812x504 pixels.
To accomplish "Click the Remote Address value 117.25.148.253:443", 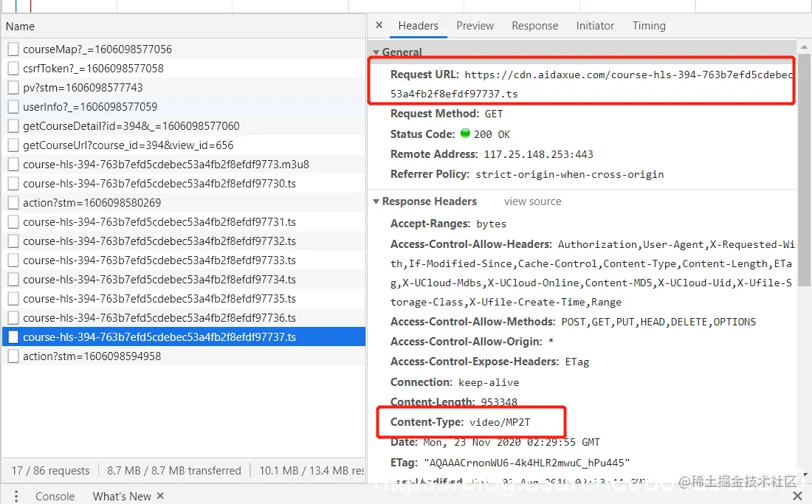I will (x=538, y=154).
